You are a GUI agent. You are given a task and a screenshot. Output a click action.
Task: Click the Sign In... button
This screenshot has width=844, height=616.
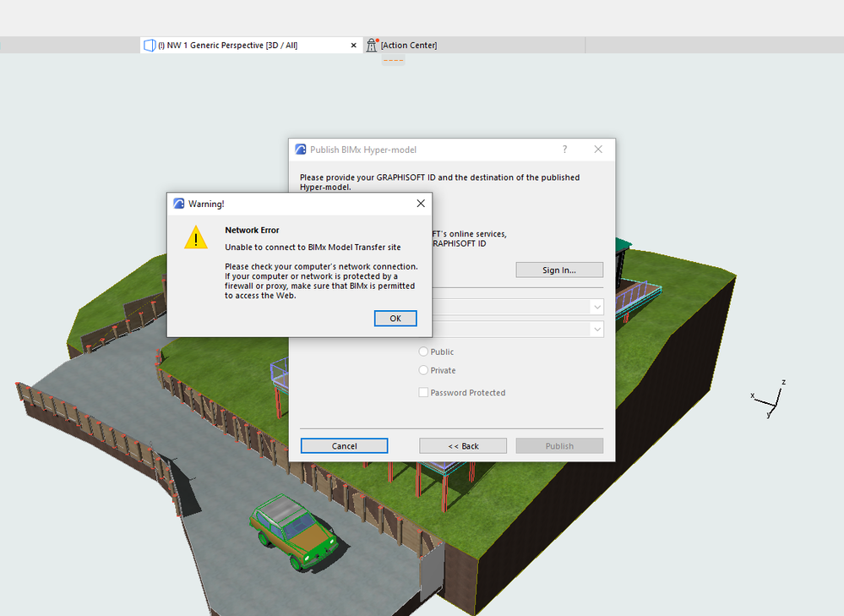click(x=559, y=270)
